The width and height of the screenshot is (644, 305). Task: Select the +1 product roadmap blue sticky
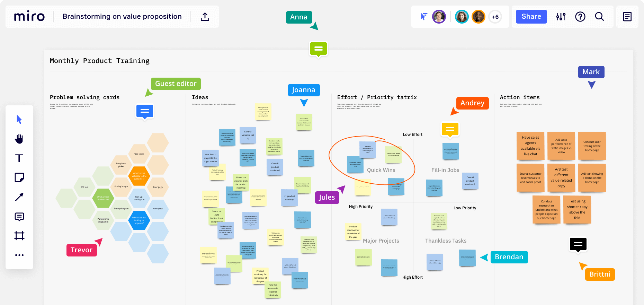coord(289,198)
